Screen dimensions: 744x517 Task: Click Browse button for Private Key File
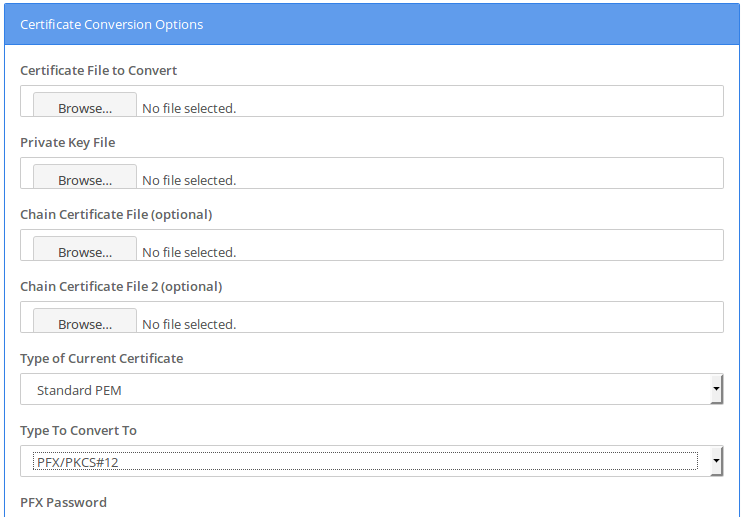[x=85, y=177]
